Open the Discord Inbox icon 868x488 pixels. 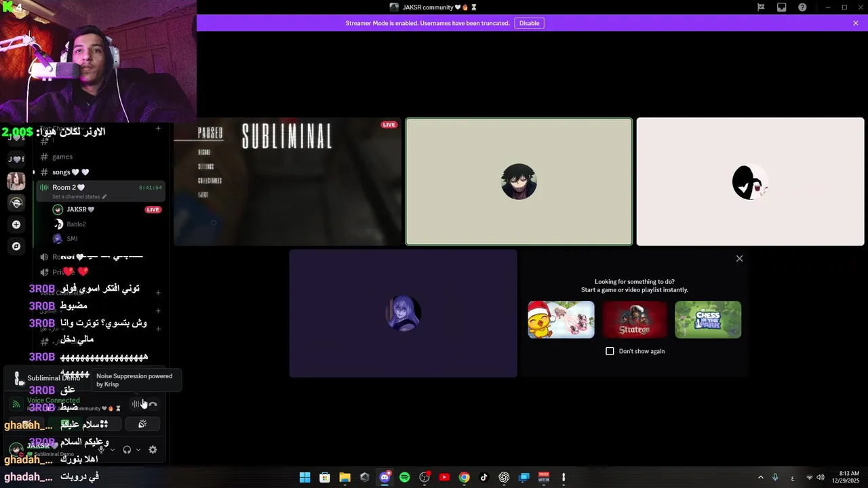pos(782,7)
